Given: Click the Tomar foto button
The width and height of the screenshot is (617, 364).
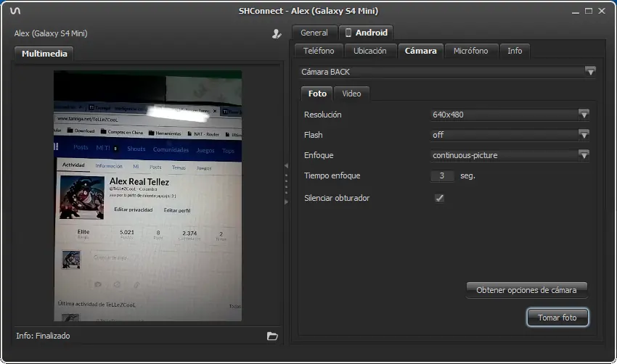Looking at the screenshot, I should (x=557, y=318).
